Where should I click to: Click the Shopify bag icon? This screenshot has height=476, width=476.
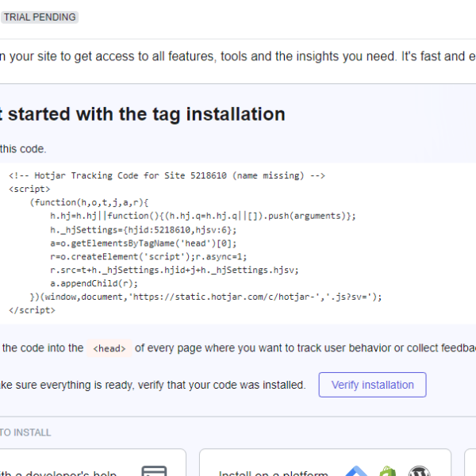point(388,470)
